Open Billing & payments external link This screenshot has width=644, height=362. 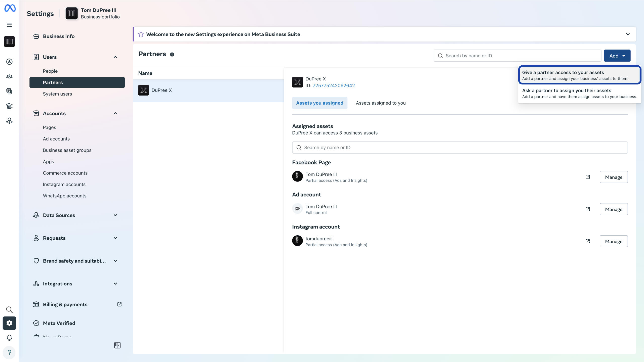(119, 304)
